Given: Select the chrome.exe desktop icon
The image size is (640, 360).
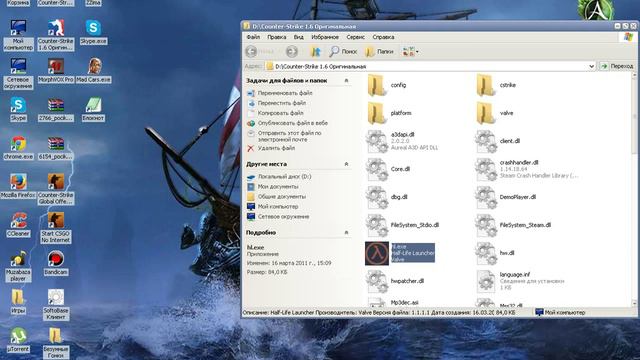Looking at the screenshot, I should (18, 147).
